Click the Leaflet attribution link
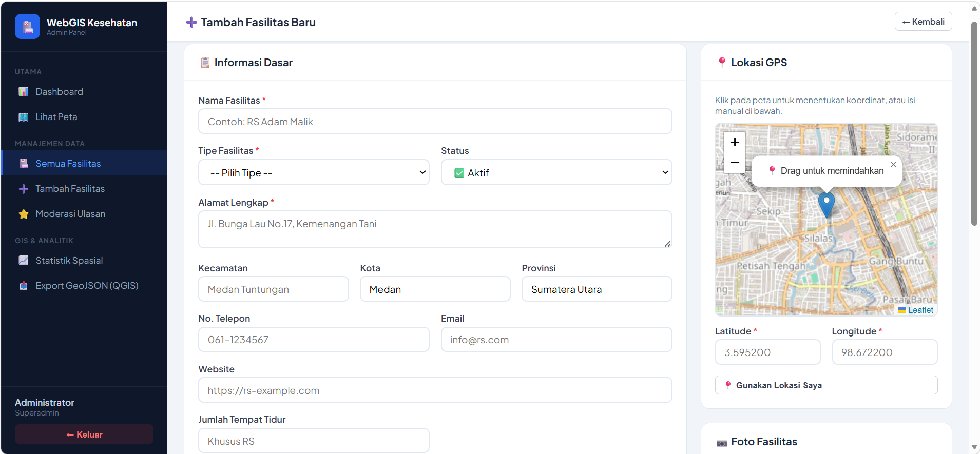The image size is (980, 454). pos(920,310)
